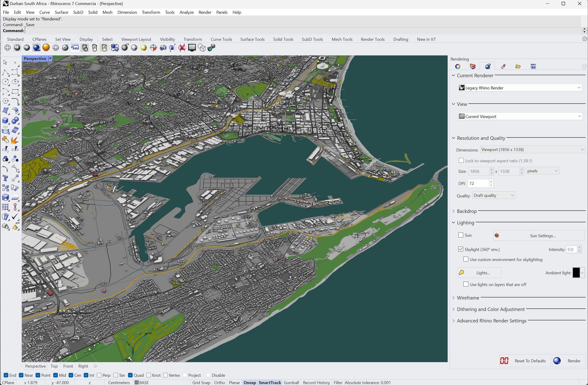Open the paintbrush panel tab icon

pyautogui.click(x=503, y=66)
